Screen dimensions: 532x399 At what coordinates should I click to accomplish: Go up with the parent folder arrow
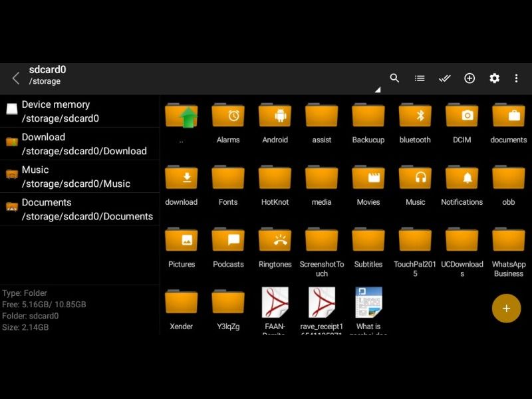[182, 117]
